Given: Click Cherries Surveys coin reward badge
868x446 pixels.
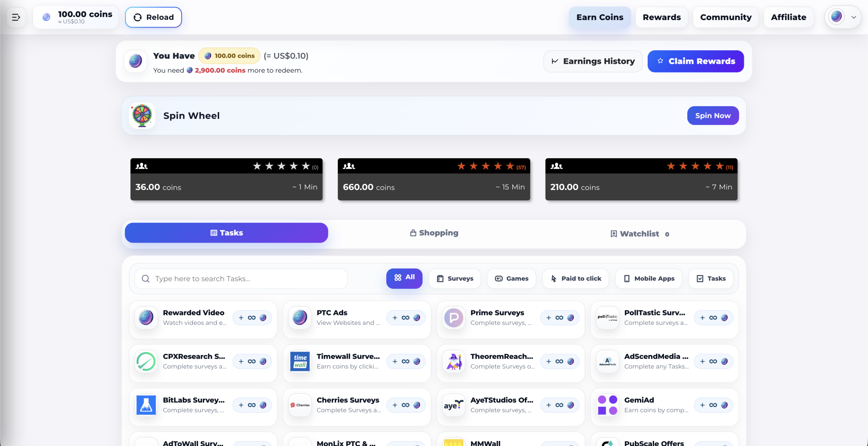Looking at the screenshot, I should pos(406,405).
